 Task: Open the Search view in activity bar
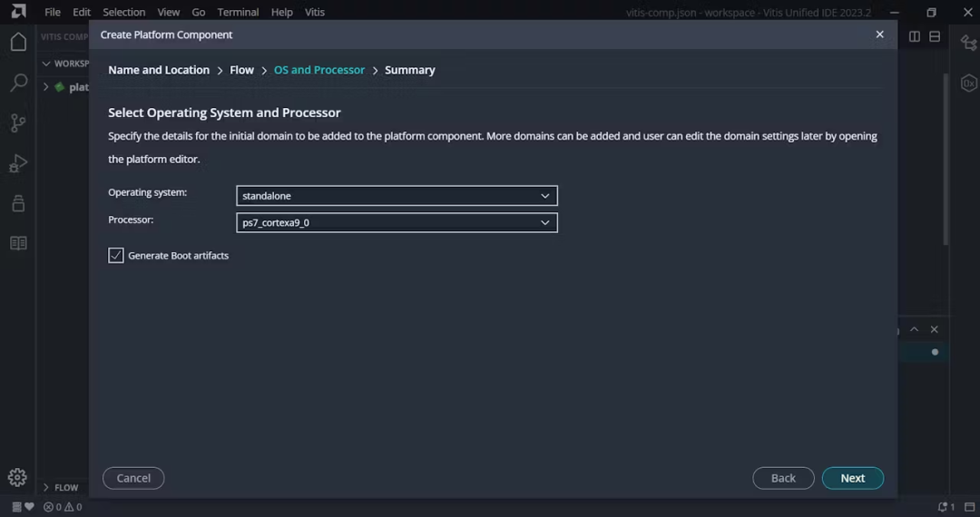(19, 83)
